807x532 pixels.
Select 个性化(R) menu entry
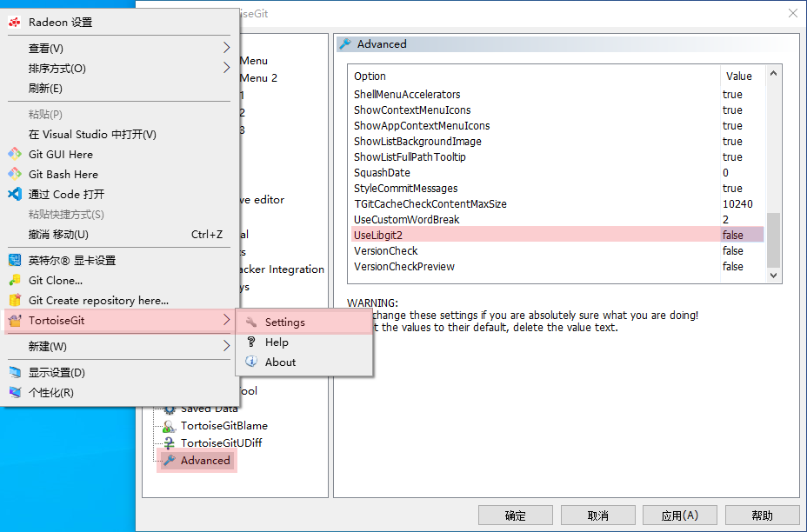pos(119,393)
